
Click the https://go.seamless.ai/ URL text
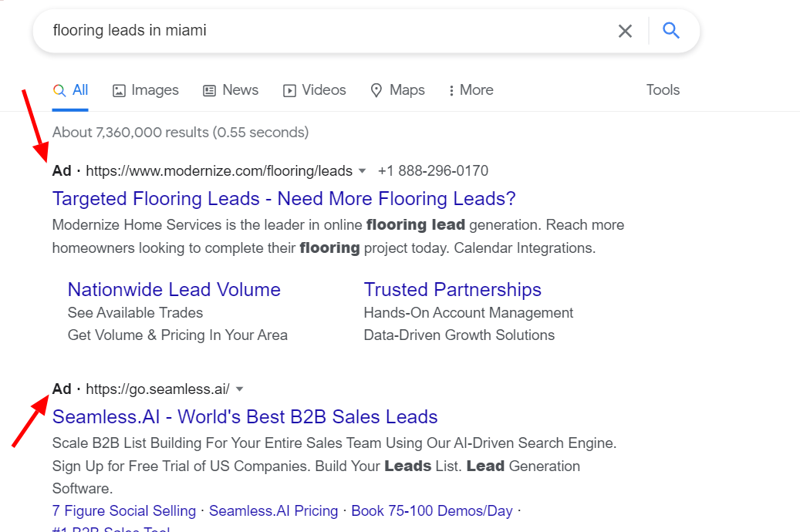coord(157,389)
